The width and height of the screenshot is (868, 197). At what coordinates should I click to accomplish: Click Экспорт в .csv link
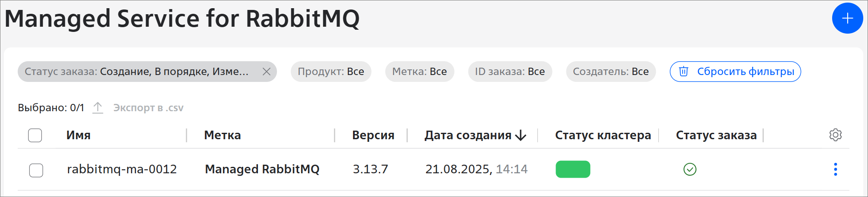(148, 108)
